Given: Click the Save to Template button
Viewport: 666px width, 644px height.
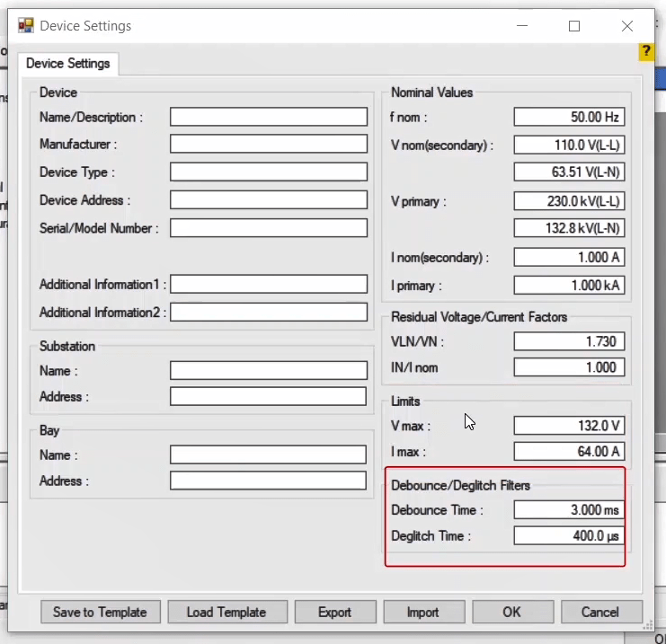Looking at the screenshot, I should (x=101, y=612).
